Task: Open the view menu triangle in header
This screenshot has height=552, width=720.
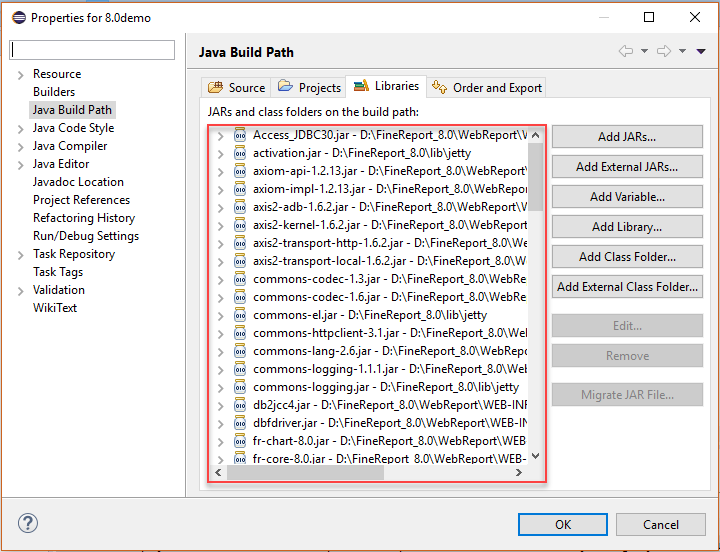Action: tap(701, 51)
